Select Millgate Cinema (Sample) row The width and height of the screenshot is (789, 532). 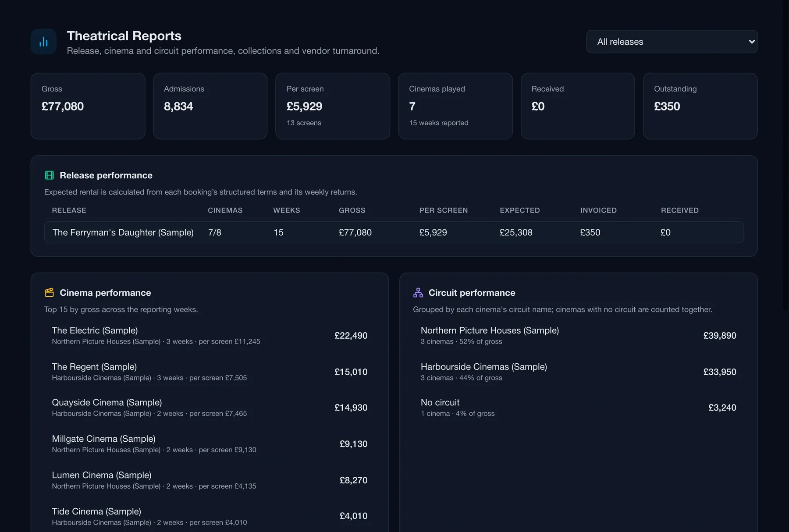click(x=210, y=444)
